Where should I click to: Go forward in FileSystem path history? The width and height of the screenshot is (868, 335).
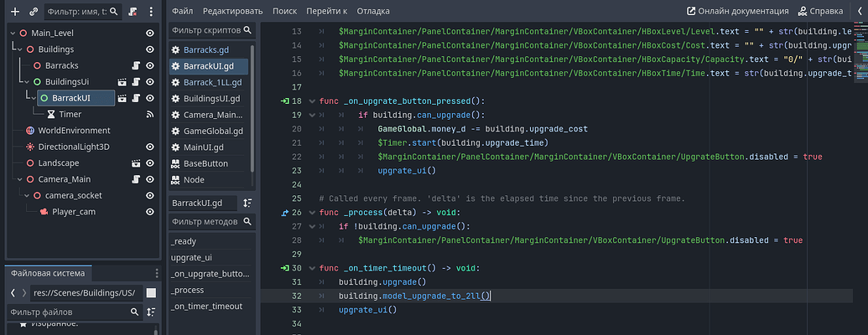[x=23, y=292]
